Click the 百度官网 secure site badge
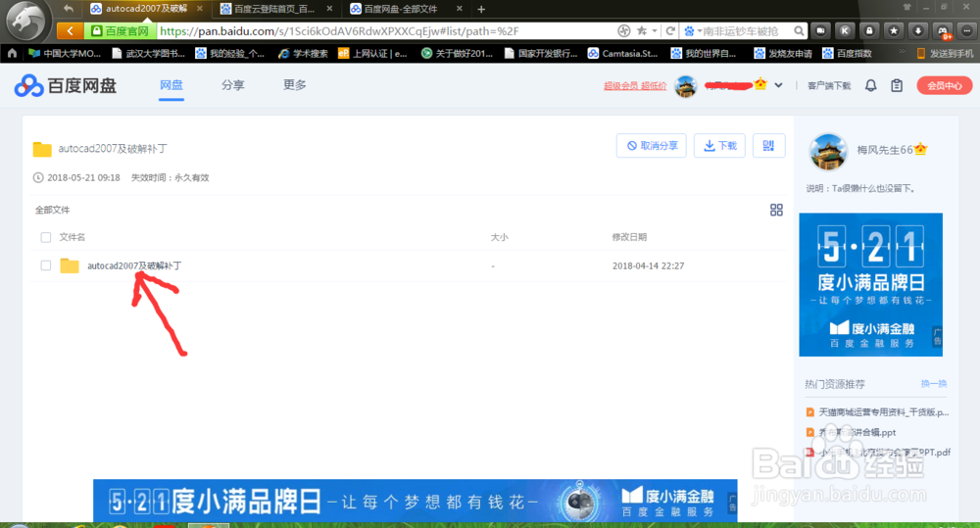The height and width of the screenshot is (528, 980). pos(120,30)
